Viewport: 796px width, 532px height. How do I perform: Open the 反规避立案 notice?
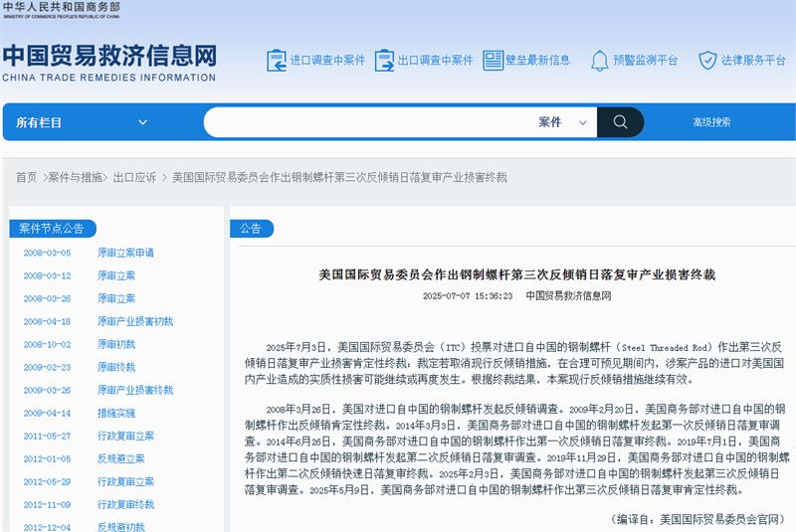(x=121, y=458)
